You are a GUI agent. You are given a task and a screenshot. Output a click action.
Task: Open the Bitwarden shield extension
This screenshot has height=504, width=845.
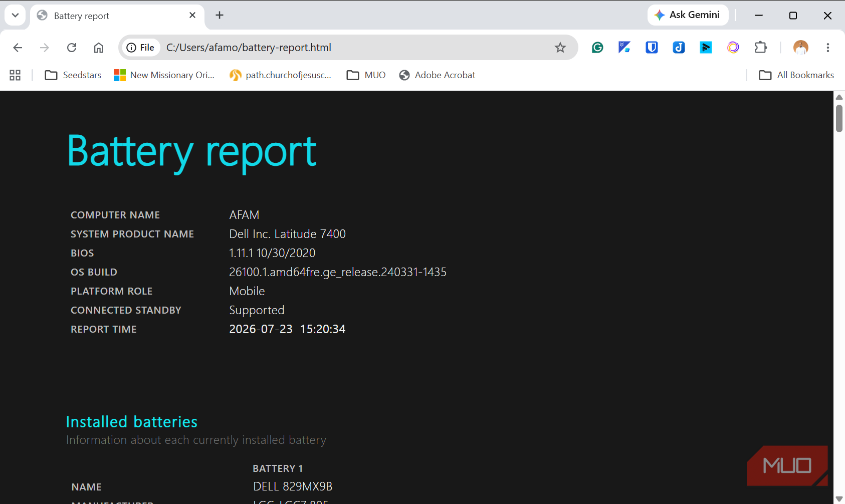(652, 48)
